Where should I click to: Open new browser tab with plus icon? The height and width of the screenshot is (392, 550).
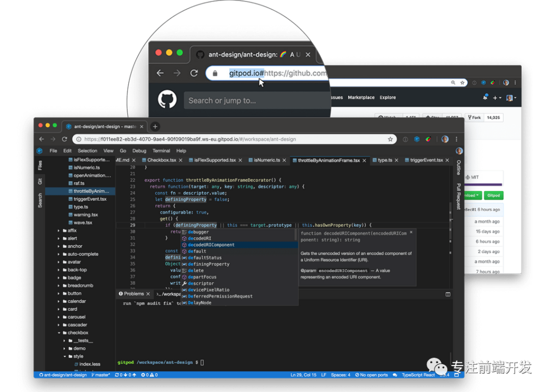click(x=155, y=126)
